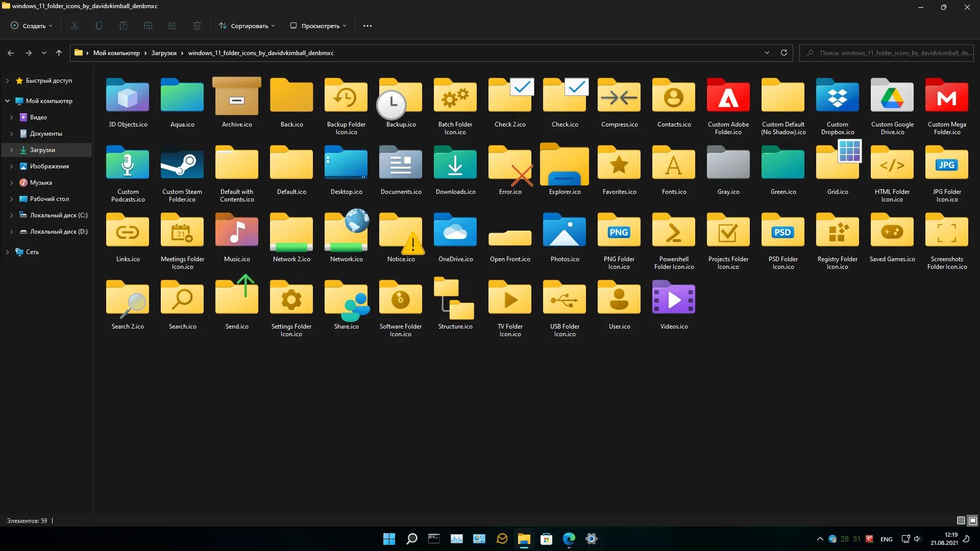Click Загрузки in the breadcrumb path

[x=164, y=53]
